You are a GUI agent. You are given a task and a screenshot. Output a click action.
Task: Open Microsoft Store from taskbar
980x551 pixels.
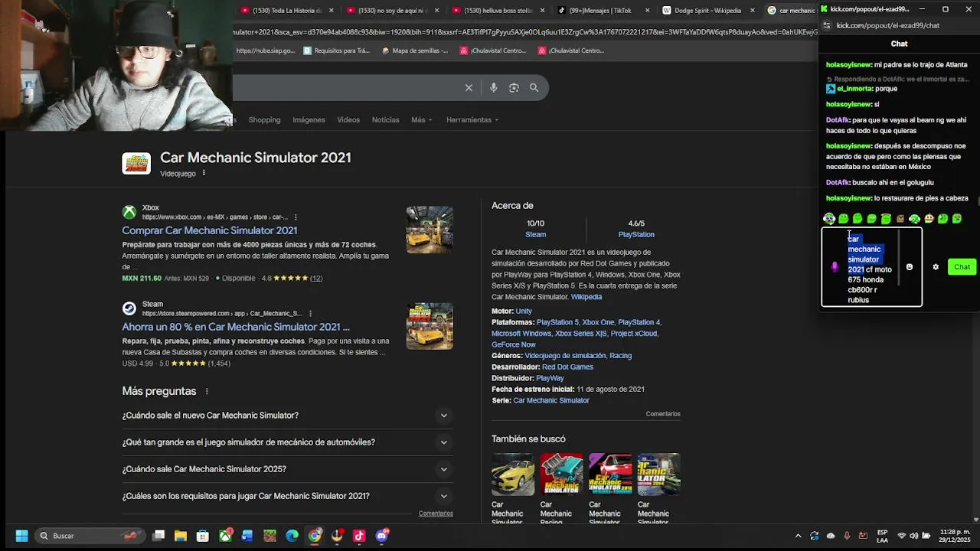click(x=203, y=536)
